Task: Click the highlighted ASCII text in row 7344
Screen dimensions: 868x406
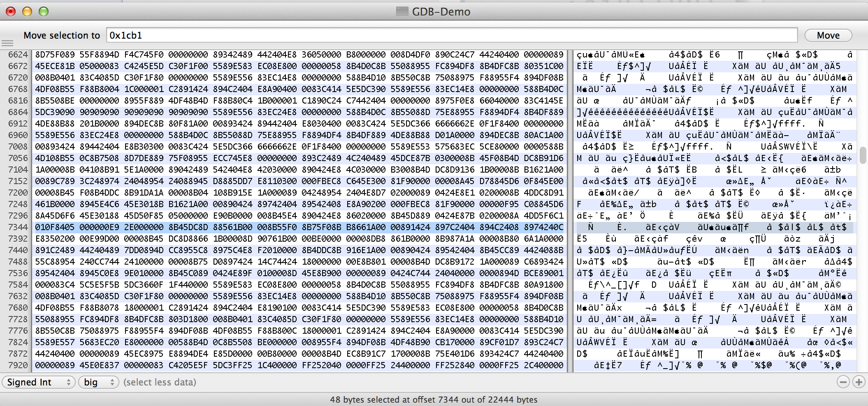Action: (714, 227)
